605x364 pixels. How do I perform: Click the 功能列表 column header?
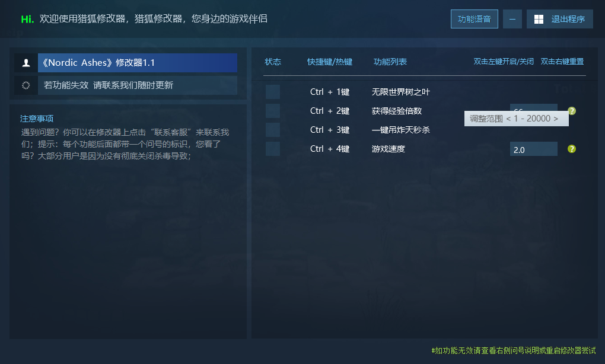click(x=390, y=62)
